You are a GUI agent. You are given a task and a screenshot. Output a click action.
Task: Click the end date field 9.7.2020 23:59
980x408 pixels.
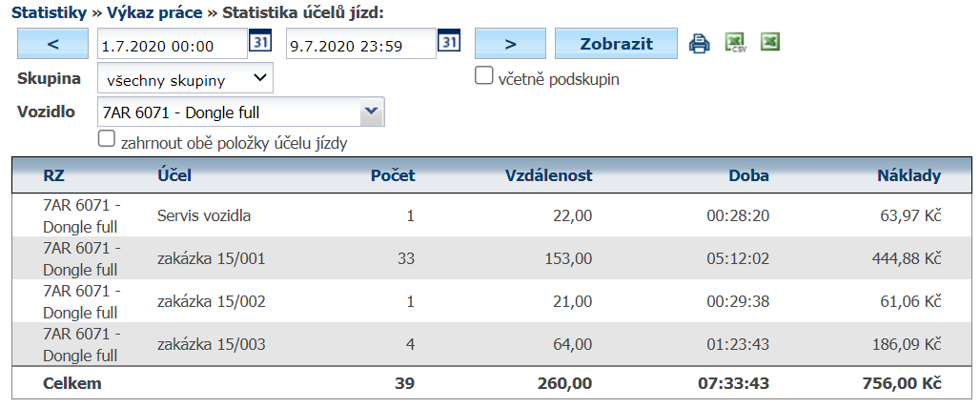pos(360,44)
